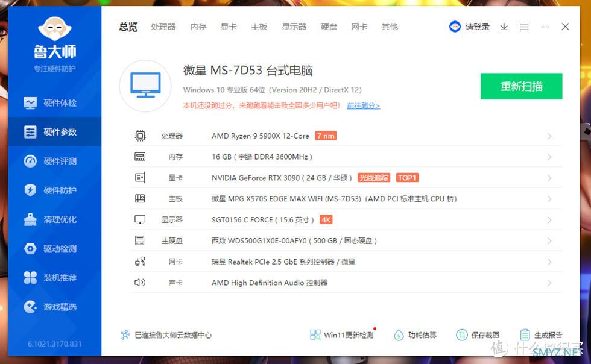Image resolution: width=591 pixels, height=364 pixels.
Task: Click the 显示器 monitor row icon
Action: pos(140,220)
